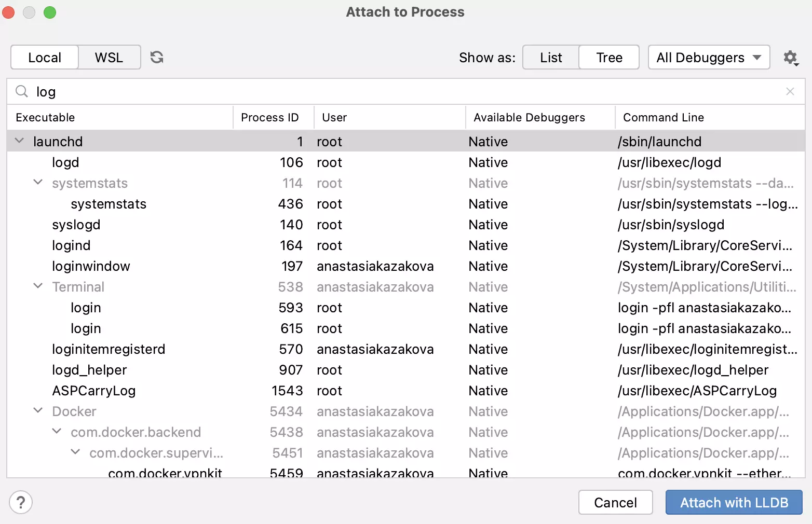The width and height of the screenshot is (812, 524).
Task: Select the Local tab
Action: click(x=45, y=58)
